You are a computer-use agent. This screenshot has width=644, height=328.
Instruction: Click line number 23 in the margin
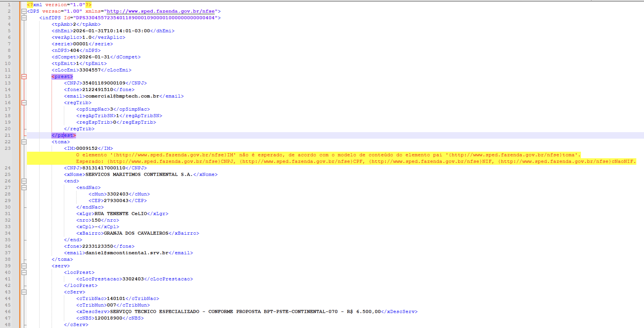[8, 148]
